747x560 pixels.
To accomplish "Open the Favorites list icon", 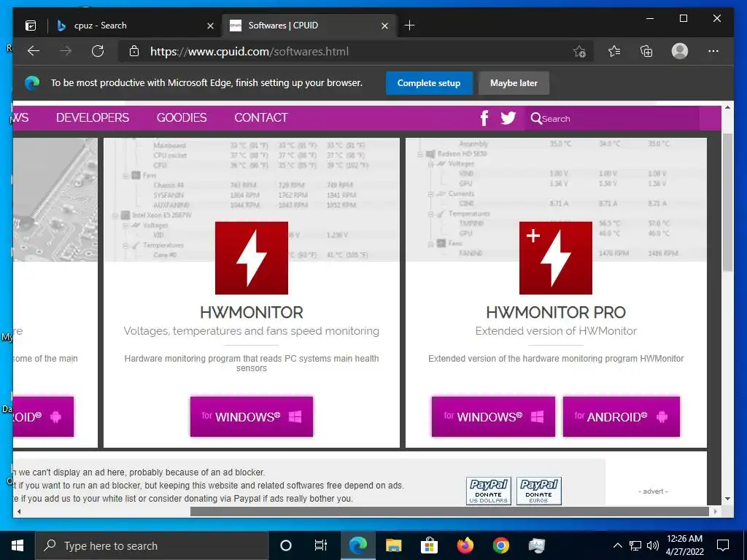I will [x=614, y=51].
